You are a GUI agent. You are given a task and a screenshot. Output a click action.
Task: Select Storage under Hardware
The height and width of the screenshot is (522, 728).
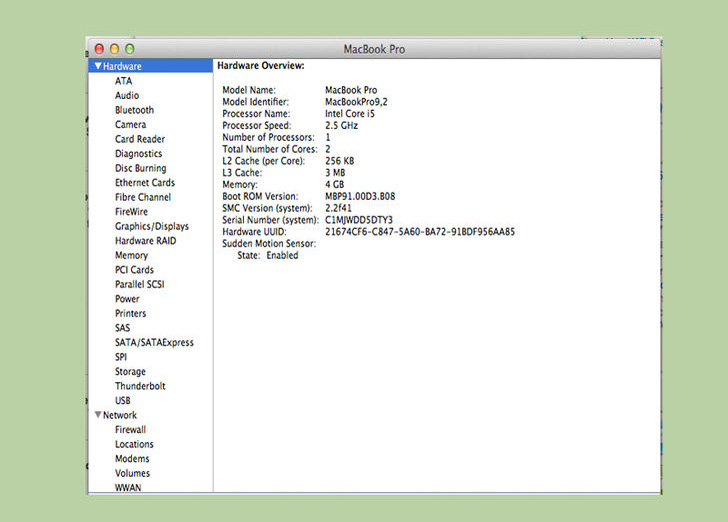coord(130,372)
